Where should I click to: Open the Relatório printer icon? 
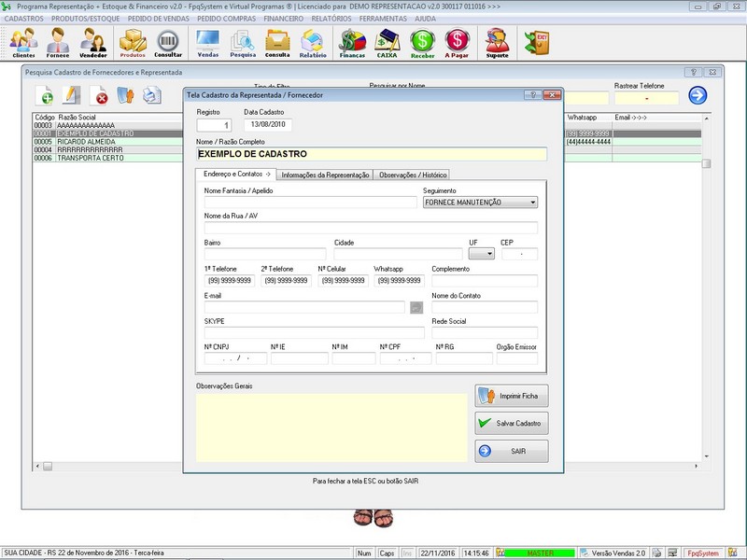pyautogui.click(x=313, y=42)
